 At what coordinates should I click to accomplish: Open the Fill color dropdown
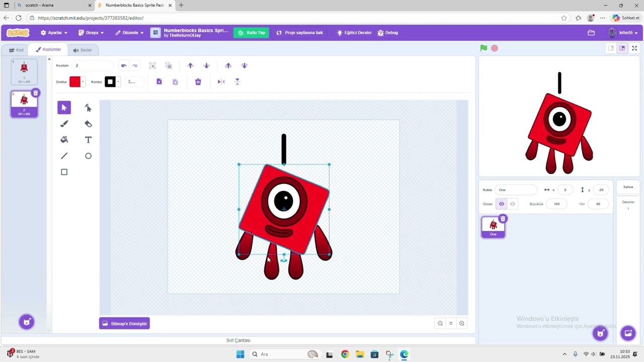coord(77,81)
